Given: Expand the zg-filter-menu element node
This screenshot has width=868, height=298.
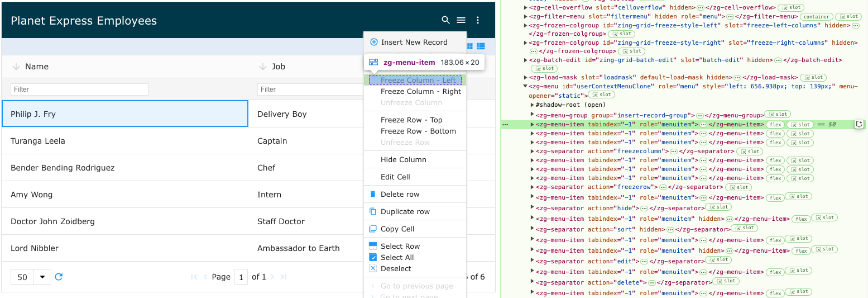Looking at the screenshot, I should pos(525,17).
